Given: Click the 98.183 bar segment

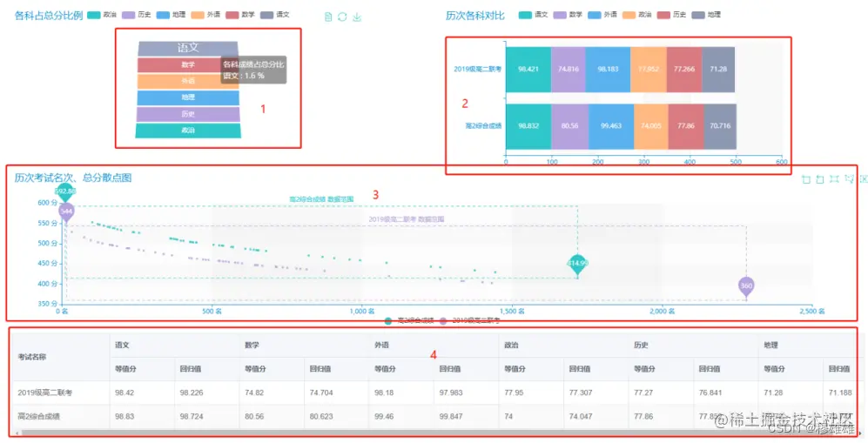Looking at the screenshot, I should pos(608,69).
